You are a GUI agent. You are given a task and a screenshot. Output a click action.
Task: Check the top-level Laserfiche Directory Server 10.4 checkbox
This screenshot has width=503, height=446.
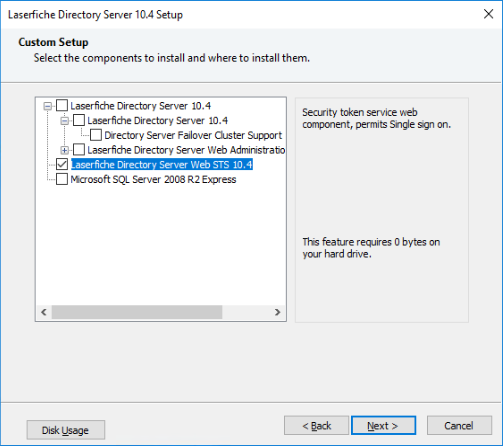(62, 106)
